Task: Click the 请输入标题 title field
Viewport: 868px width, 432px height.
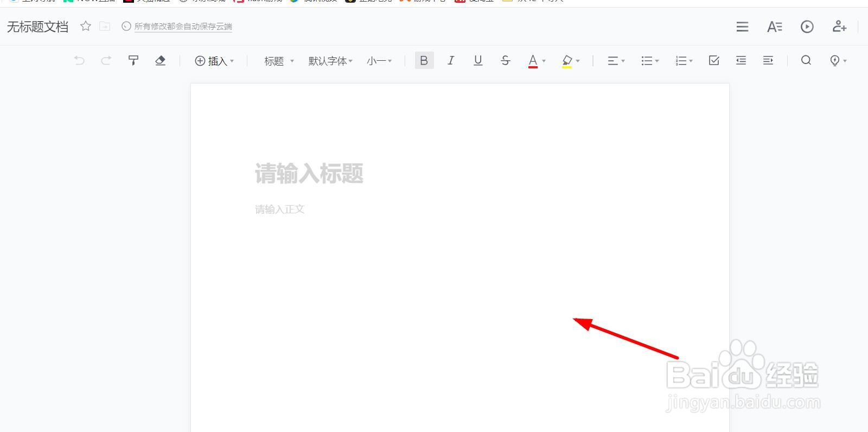Action: [x=309, y=174]
